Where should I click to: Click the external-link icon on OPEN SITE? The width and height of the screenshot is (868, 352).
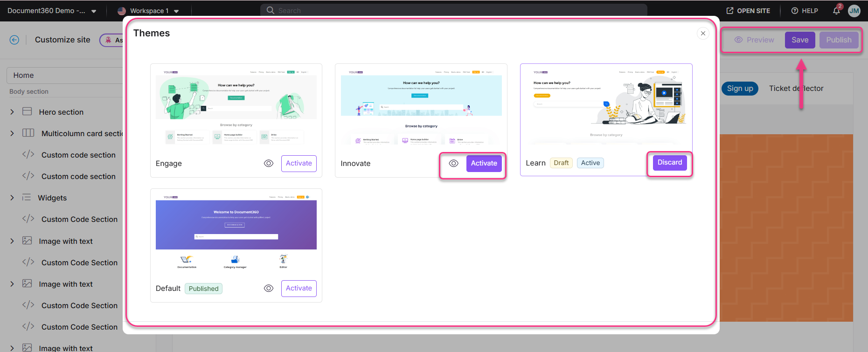tap(730, 11)
